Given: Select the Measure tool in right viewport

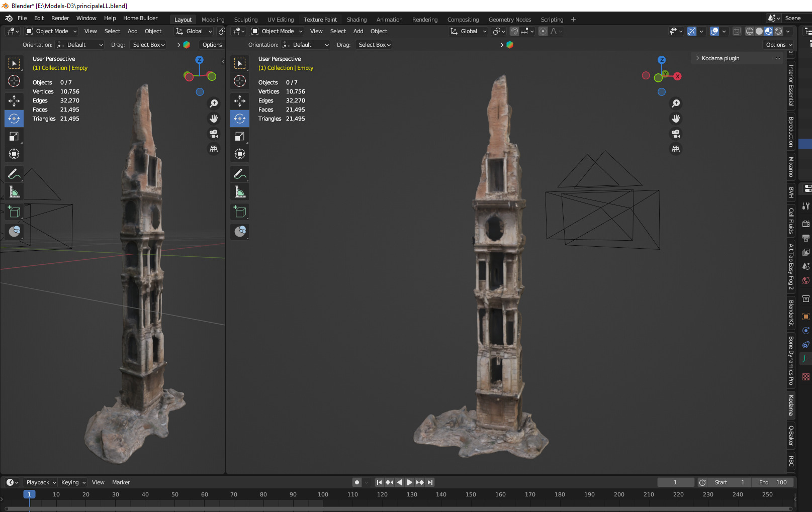Looking at the screenshot, I should click(x=240, y=191).
